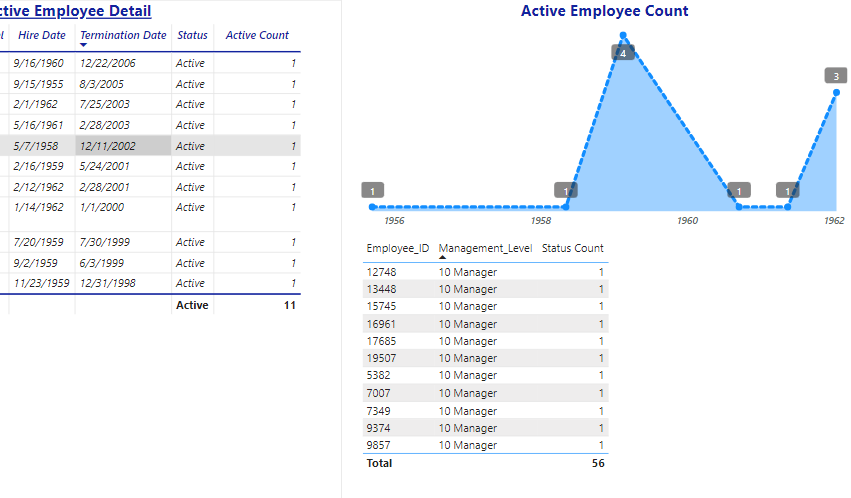Toggle the sort arrow below Management_Level
The height and width of the screenshot is (498, 851).
pos(442,257)
